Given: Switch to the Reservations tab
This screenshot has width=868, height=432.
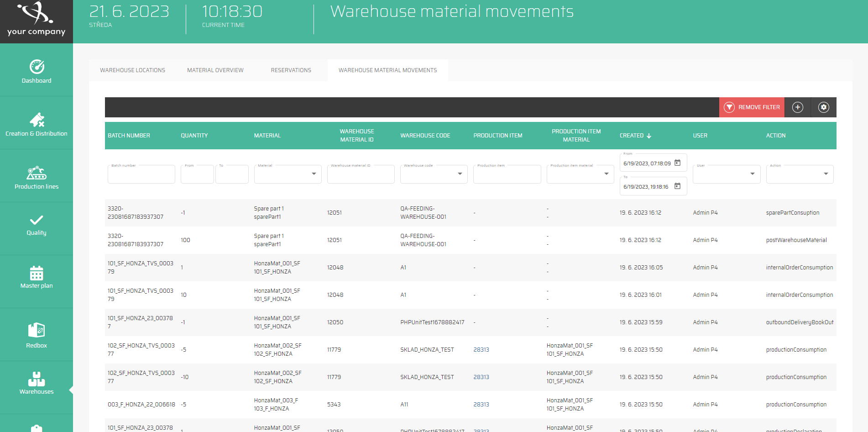Looking at the screenshot, I should pyautogui.click(x=291, y=70).
